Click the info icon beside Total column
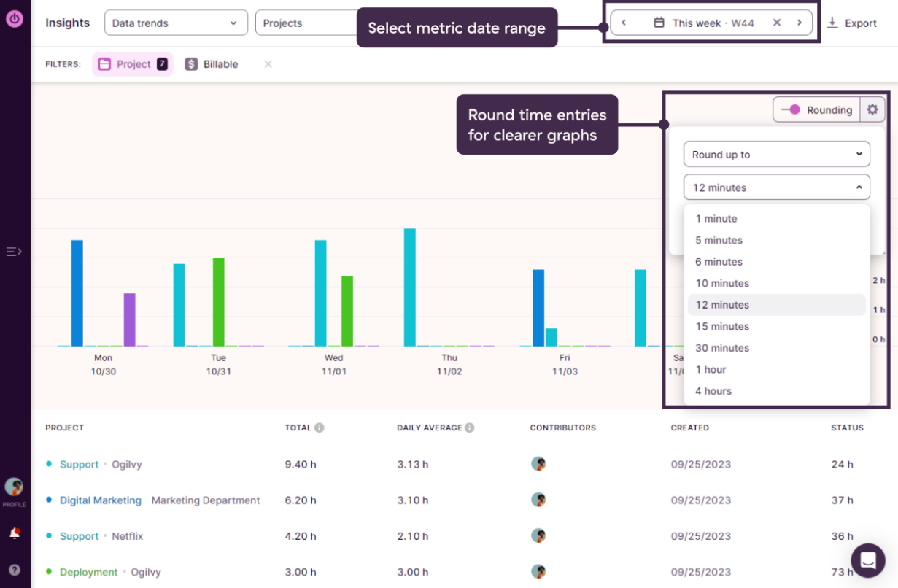 click(320, 428)
